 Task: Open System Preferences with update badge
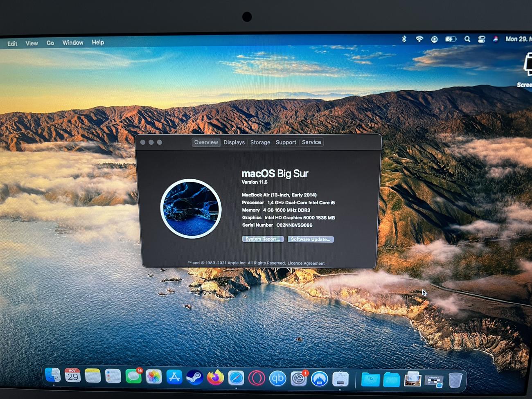(299, 379)
